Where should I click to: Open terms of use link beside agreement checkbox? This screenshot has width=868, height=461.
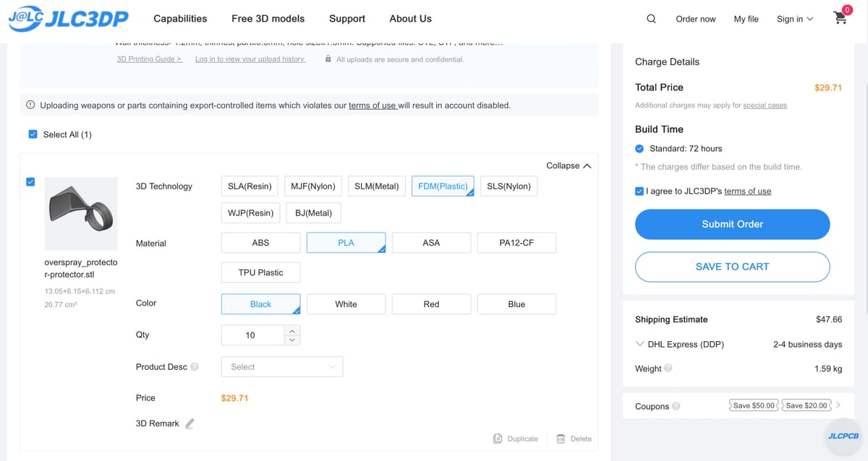[747, 191]
